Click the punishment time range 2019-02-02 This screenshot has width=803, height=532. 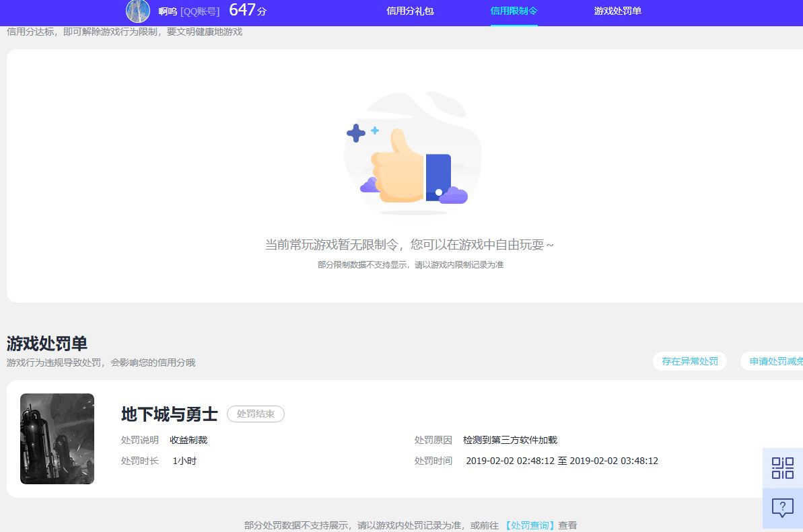(x=561, y=461)
